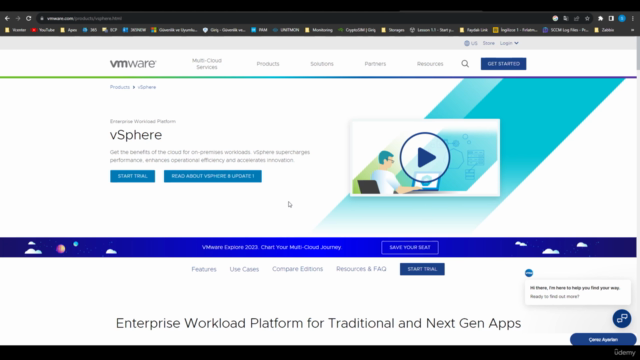Open the Monitoring bookmark folder
Screen dimensions: 640x360
coord(319,30)
